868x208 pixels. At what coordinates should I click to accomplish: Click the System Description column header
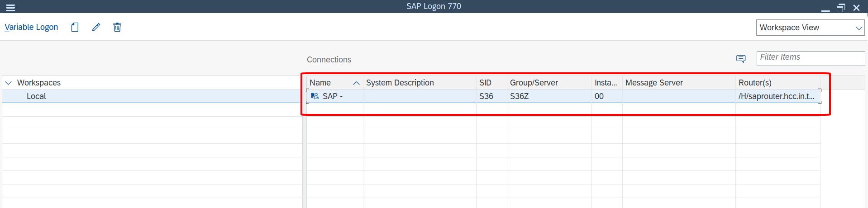(x=400, y=83)
